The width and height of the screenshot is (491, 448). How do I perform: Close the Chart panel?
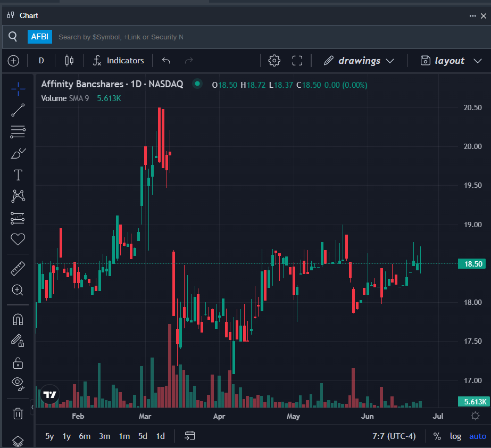(x=484, y=15)
